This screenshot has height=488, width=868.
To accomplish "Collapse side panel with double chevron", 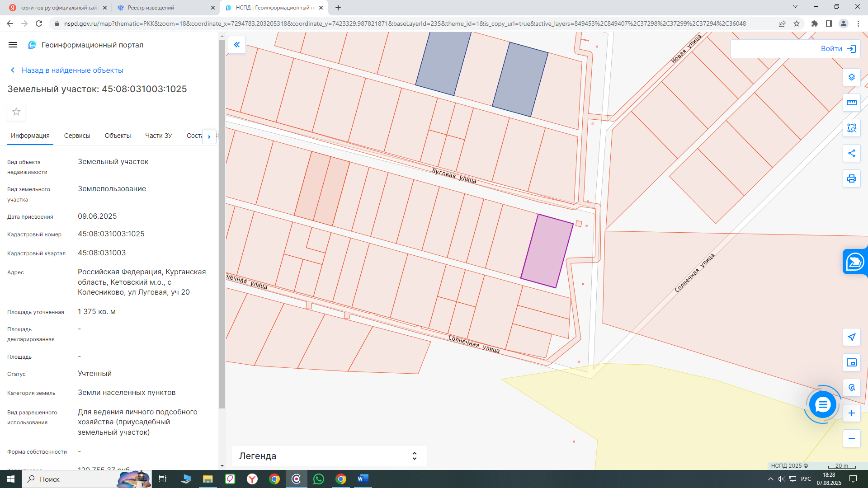I will click(236, 45).
